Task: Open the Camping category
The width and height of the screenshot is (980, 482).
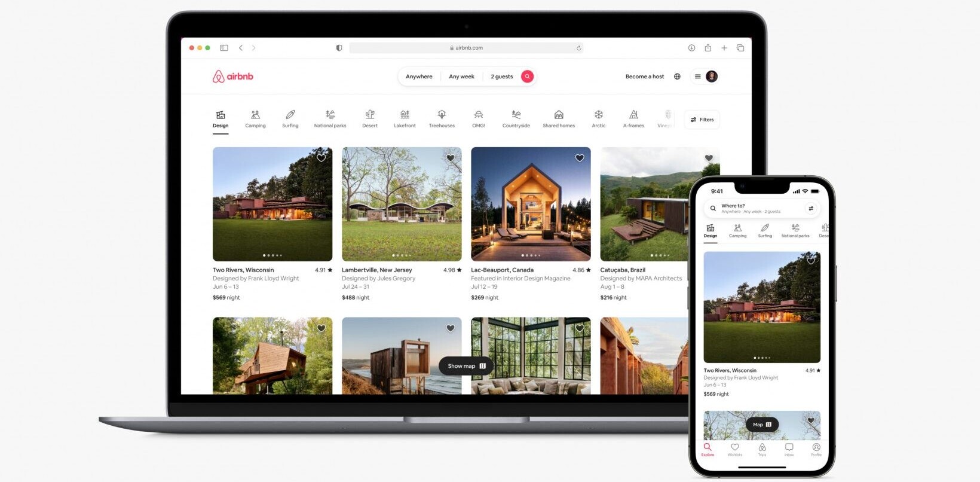Action: pyautogui.click(x=255, y=118)
